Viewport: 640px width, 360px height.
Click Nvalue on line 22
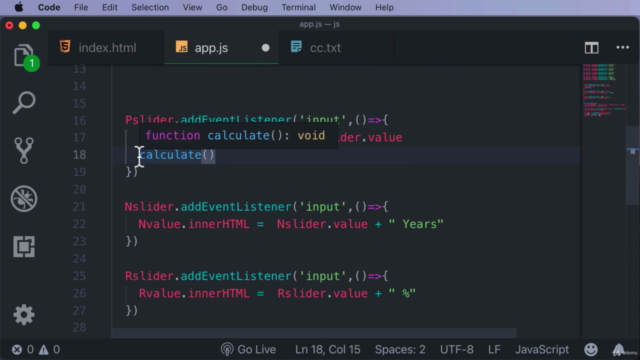click(159, 224)
